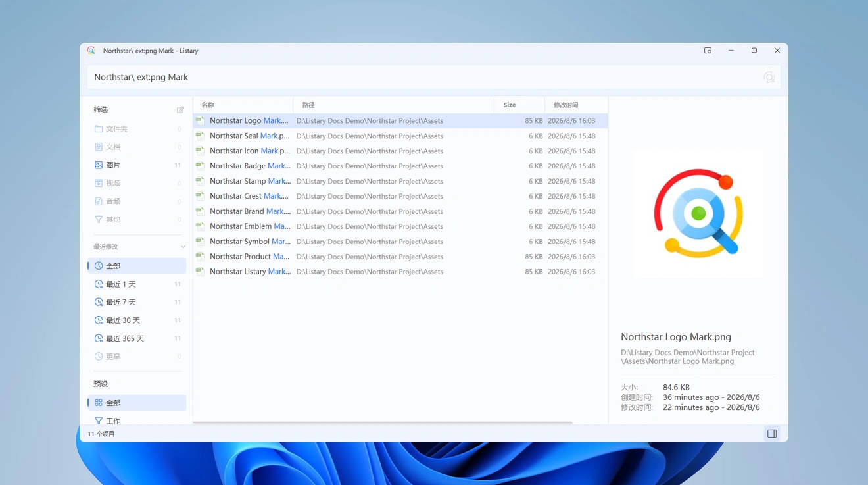Click PNG icon of Northstar Badge Mark row

200,166
